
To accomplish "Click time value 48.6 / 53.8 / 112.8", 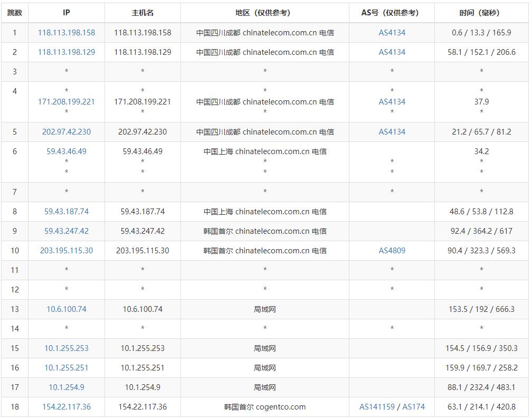I will tap(481, 211).
